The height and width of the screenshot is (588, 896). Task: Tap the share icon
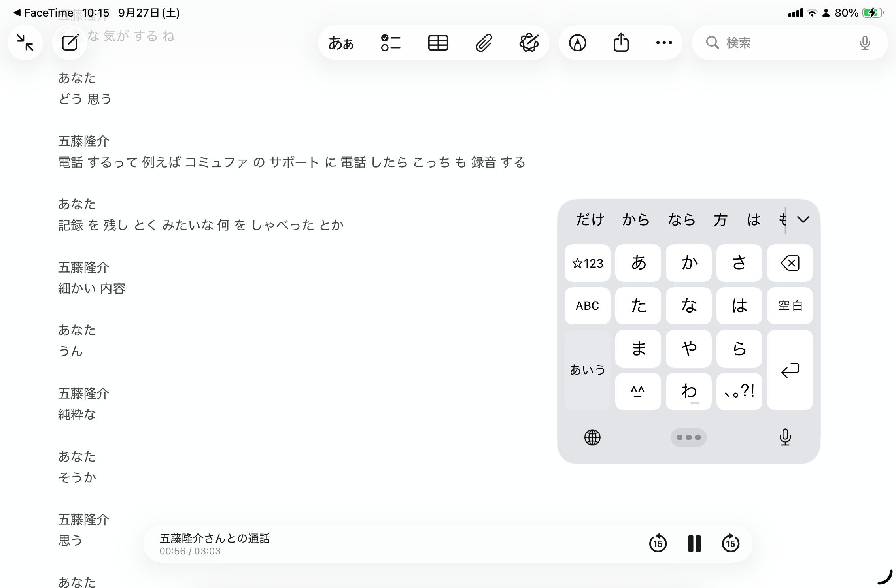(x=621, y=43)
